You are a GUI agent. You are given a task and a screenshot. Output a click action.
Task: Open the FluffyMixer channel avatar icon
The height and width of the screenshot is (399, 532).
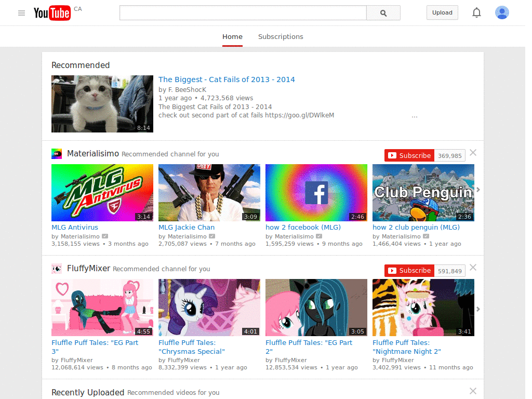pyautogui.click(x=57, y=269)
